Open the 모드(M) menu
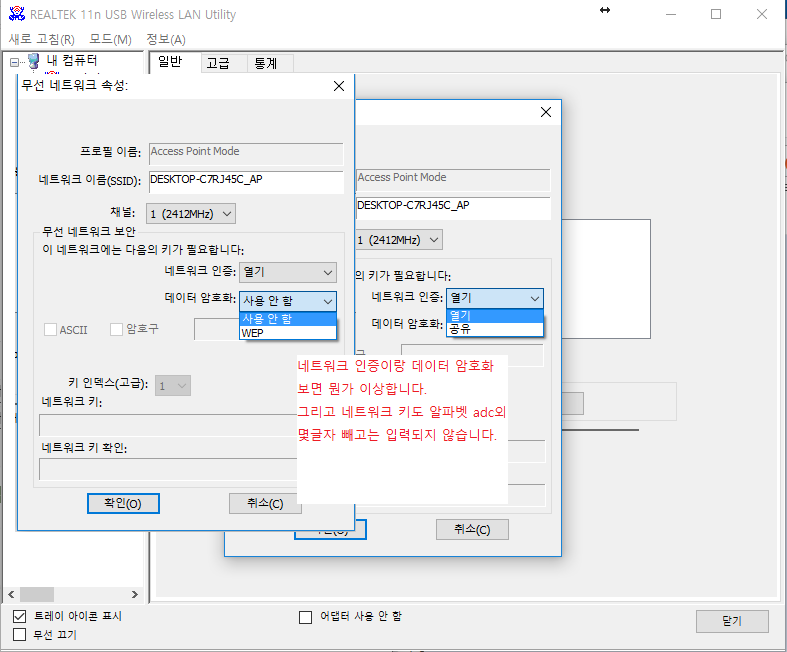This screenshot has width=787, height=652. 110,39
